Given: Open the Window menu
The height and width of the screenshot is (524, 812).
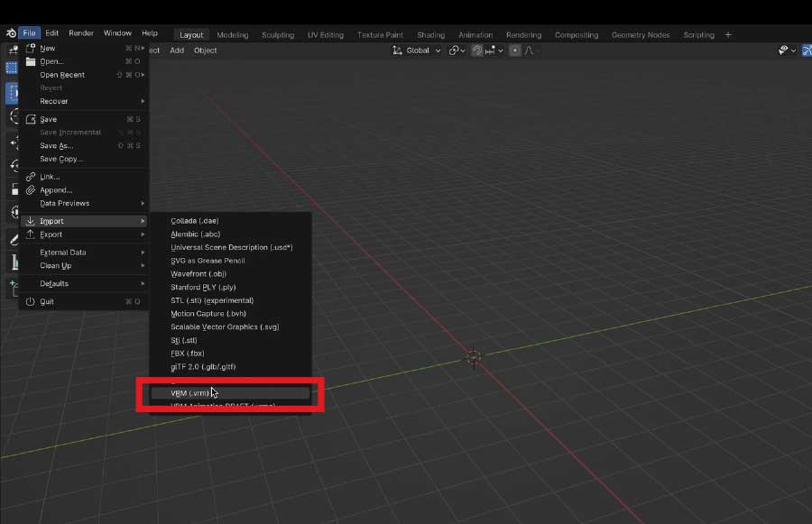Looking at the screenshot, I should [117, 32].
